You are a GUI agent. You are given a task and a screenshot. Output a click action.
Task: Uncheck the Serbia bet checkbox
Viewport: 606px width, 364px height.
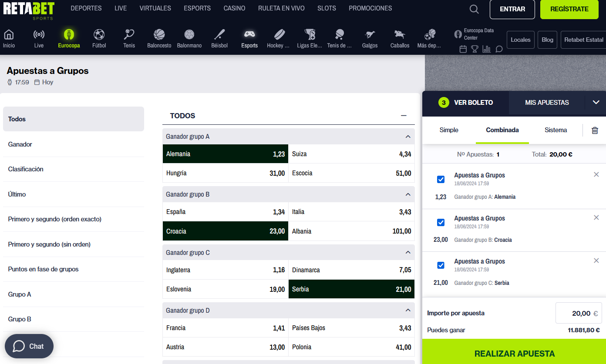point(441,265)
